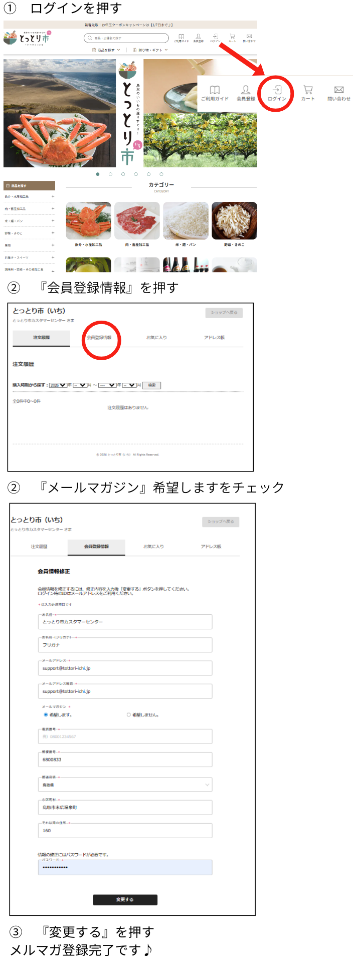Image resolution: width=353 pixels, height=980 pixels.
Task: Open the enlarged カート shopping cart icon
Action: point(308,93)
